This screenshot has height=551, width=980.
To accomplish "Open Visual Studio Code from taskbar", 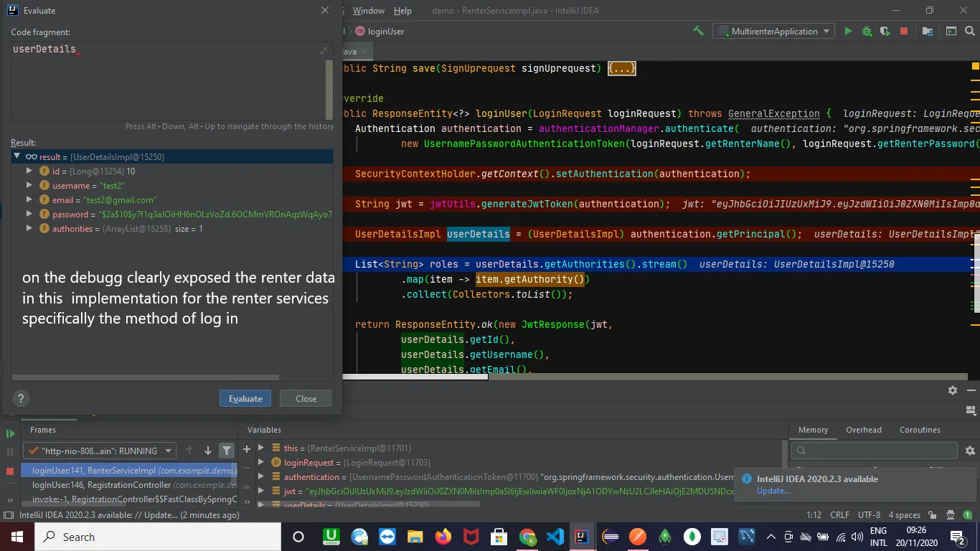I will [x=555, y=537].
